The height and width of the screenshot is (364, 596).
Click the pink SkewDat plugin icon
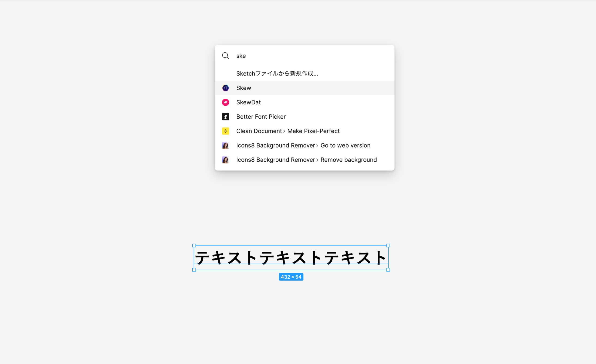225,102
